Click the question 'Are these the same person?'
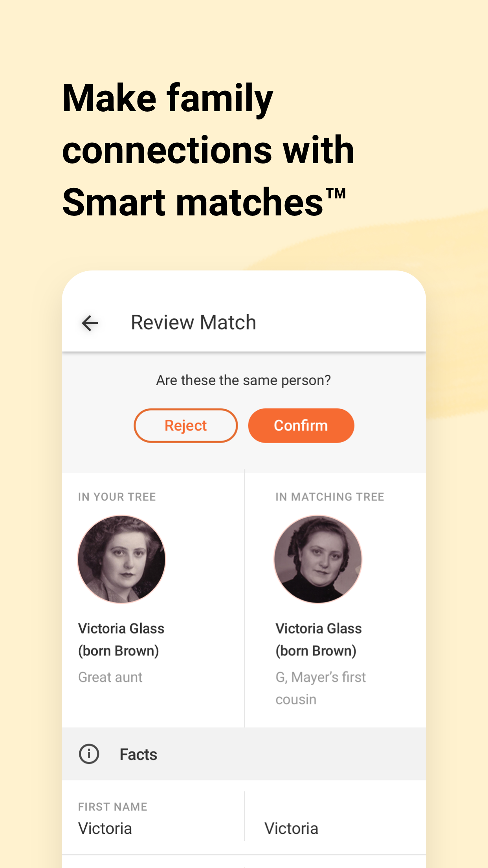Image resolution: width=488 pixels, height=868 pixels. [243, 379]
